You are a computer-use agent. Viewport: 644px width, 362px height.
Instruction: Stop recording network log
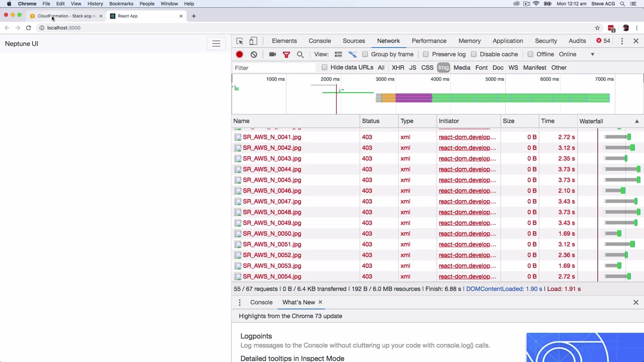coord(239,54)
